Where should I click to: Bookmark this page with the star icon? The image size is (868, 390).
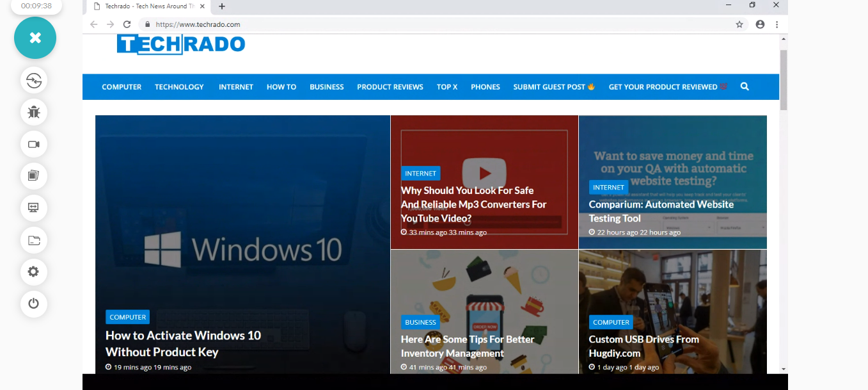click(739, 24)
